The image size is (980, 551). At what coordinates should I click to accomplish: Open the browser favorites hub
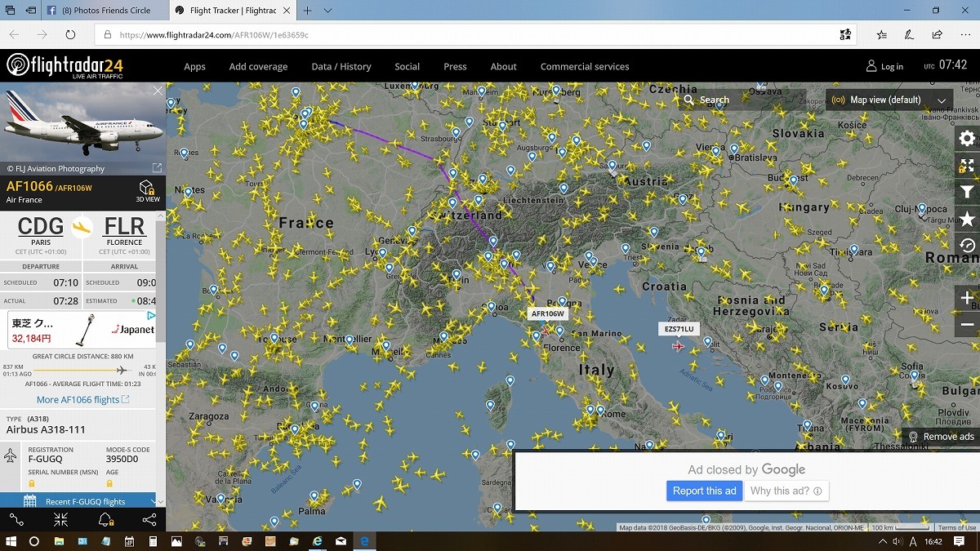882,35
